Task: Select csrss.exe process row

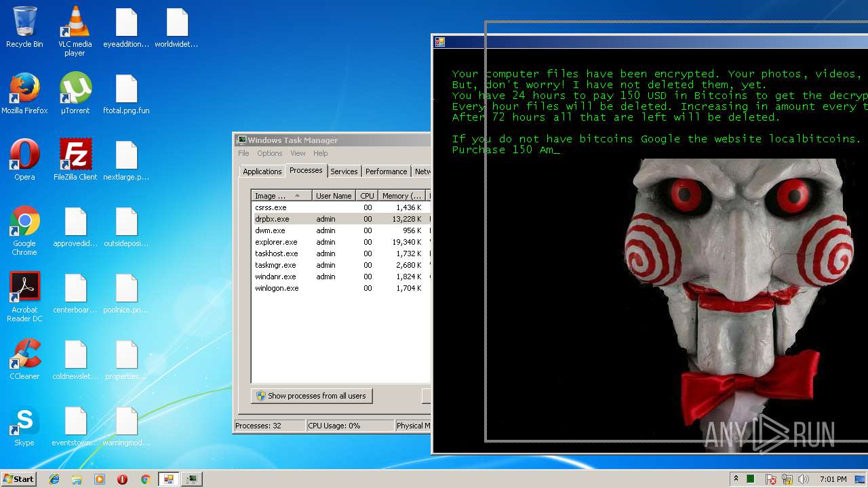Action: [x=340, y=207]
